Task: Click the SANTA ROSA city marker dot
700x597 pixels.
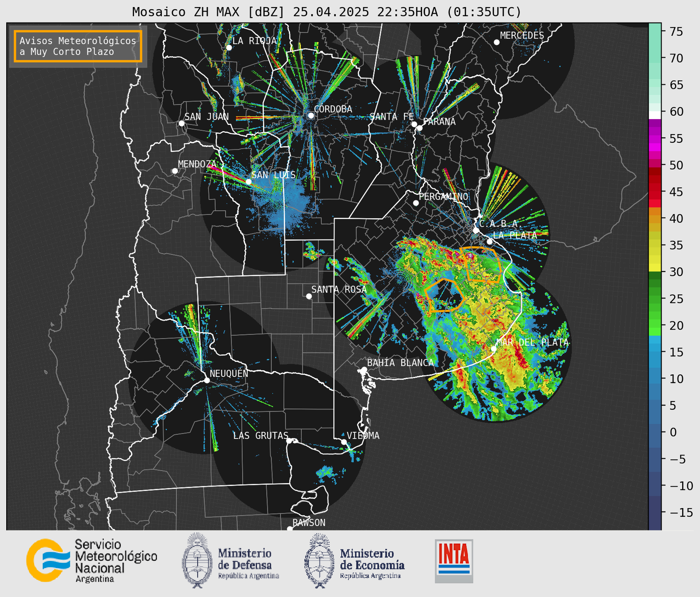Action: coord(309,296)
